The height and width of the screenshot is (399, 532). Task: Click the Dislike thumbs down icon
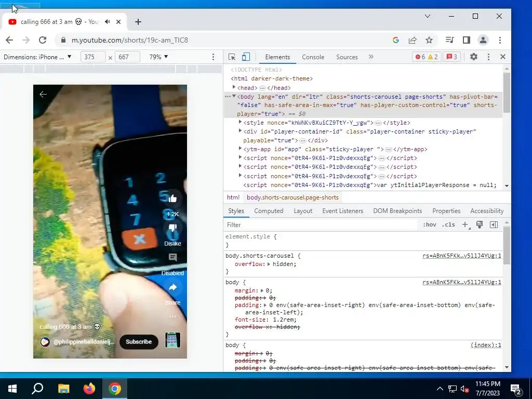click(172, 228)
